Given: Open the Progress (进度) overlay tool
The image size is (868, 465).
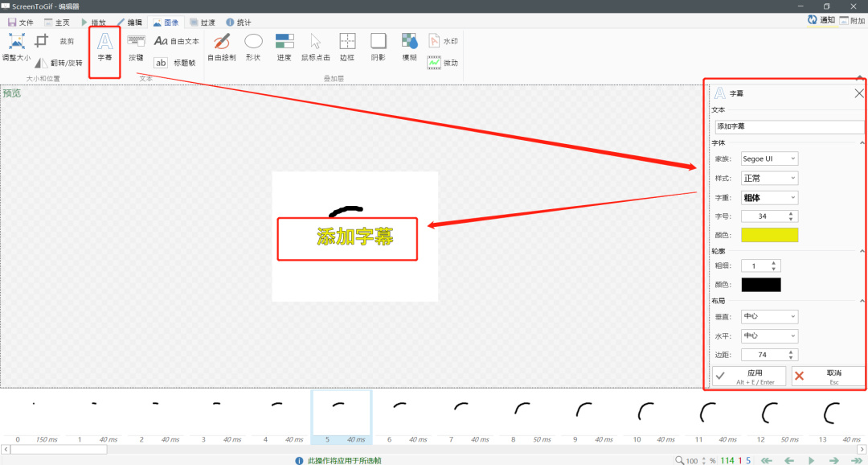Looking at the screenshot, I should click(285, 47).
